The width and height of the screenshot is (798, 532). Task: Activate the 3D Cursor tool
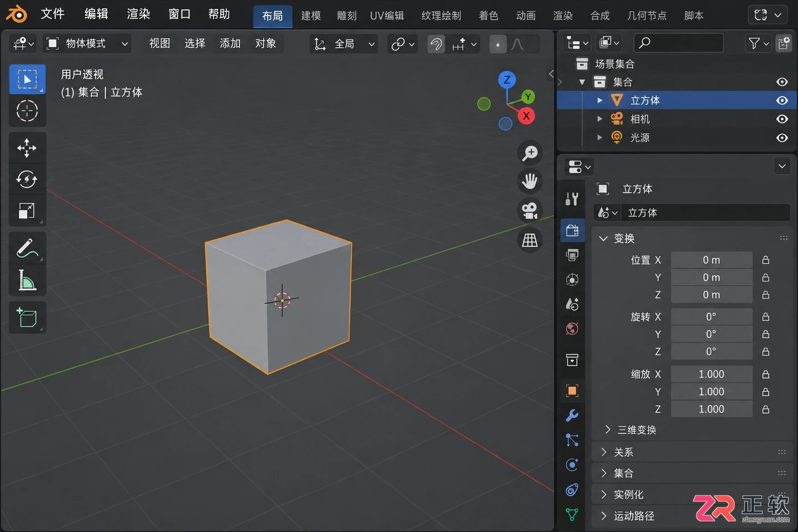[27, 111]
